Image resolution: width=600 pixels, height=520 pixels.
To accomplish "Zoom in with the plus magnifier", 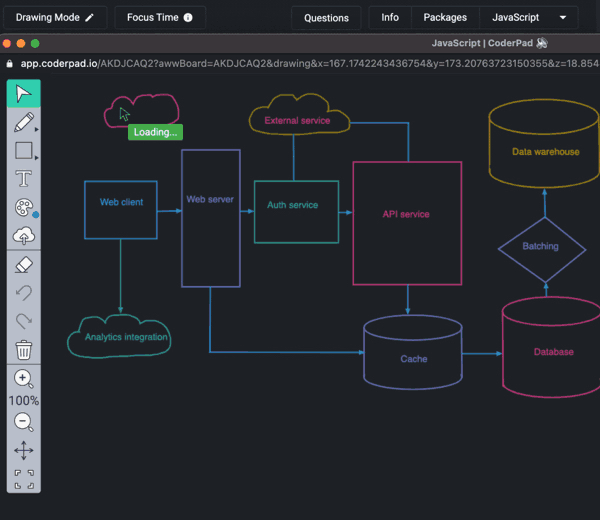I will pos(24,379).
